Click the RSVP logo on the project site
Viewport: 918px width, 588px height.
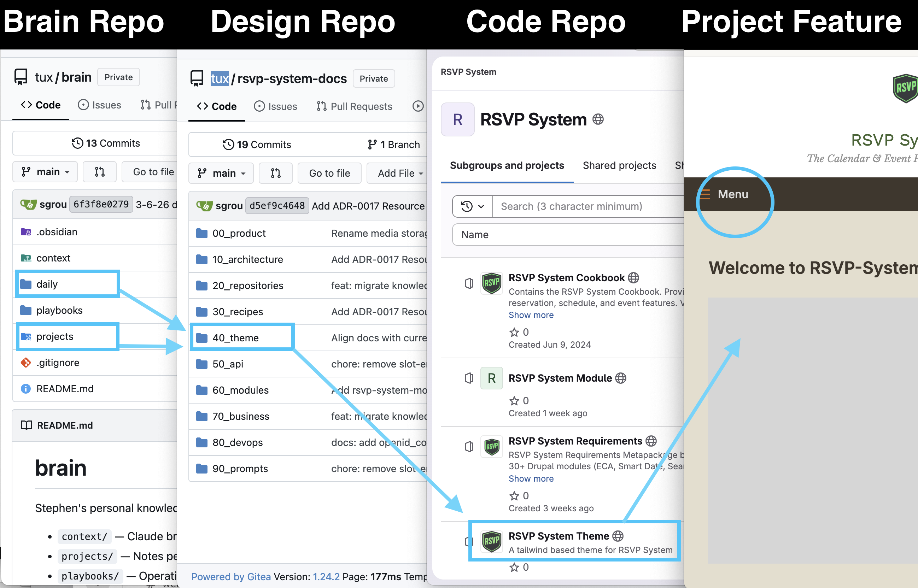coord(905,89)
